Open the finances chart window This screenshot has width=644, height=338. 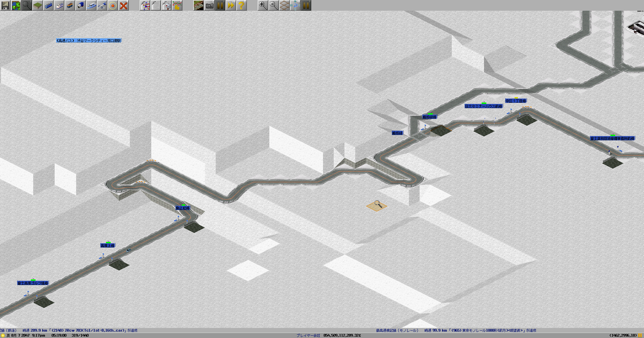(x=177, y=5)
